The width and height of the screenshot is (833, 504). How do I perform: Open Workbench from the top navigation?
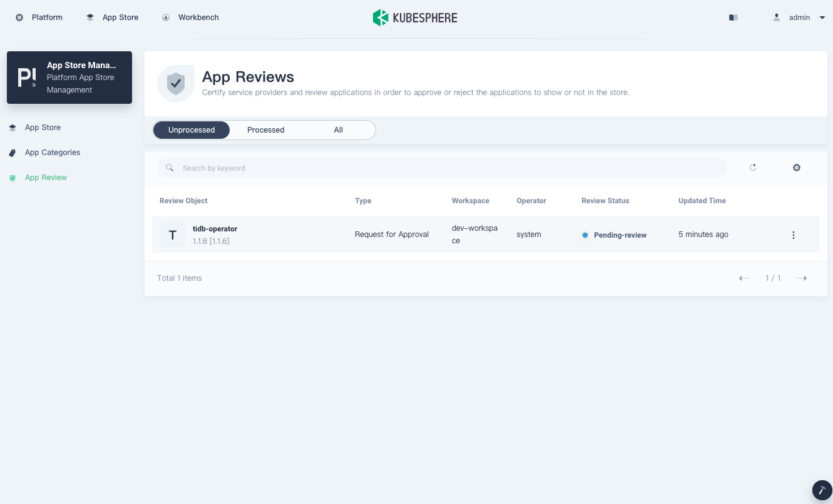(191, 18)
